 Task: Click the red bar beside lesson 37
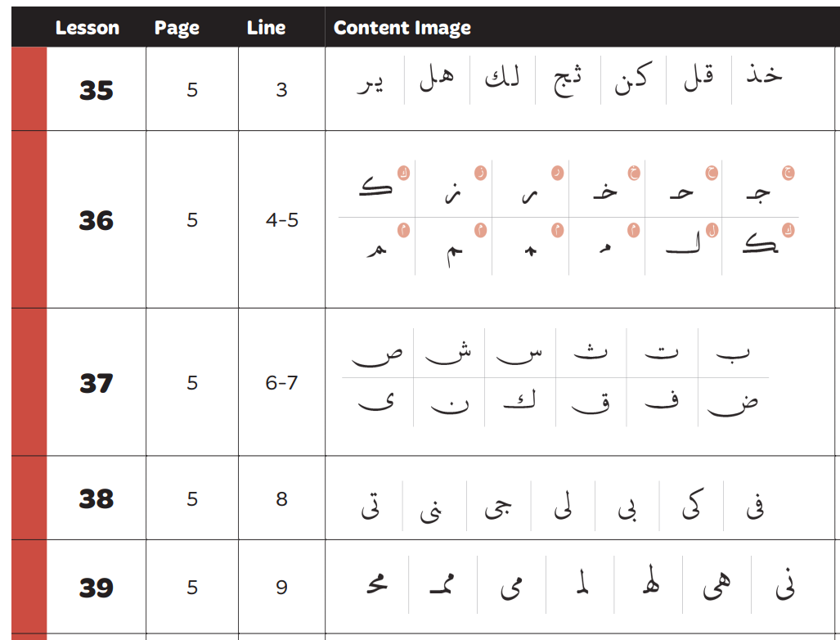(x=29, y=382)
